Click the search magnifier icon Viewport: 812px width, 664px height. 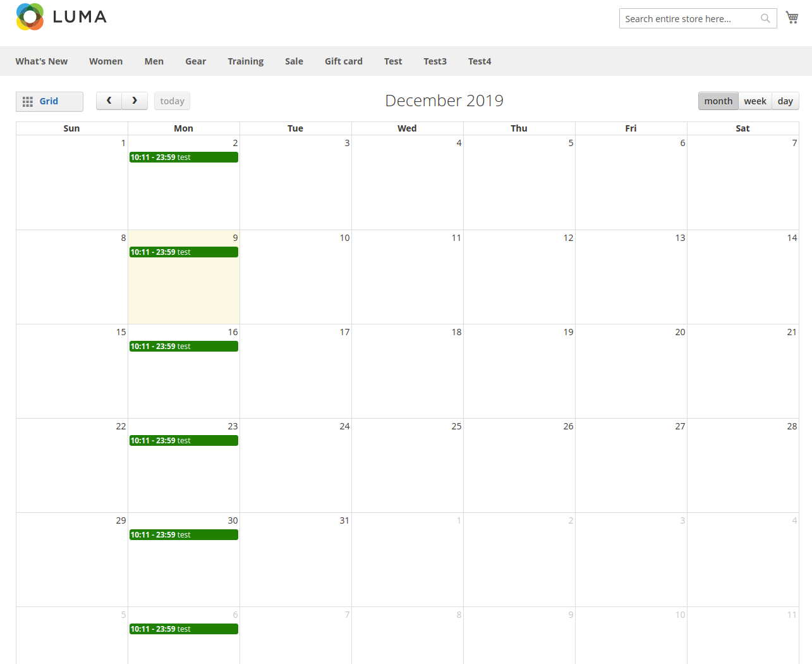click(765, 18)
